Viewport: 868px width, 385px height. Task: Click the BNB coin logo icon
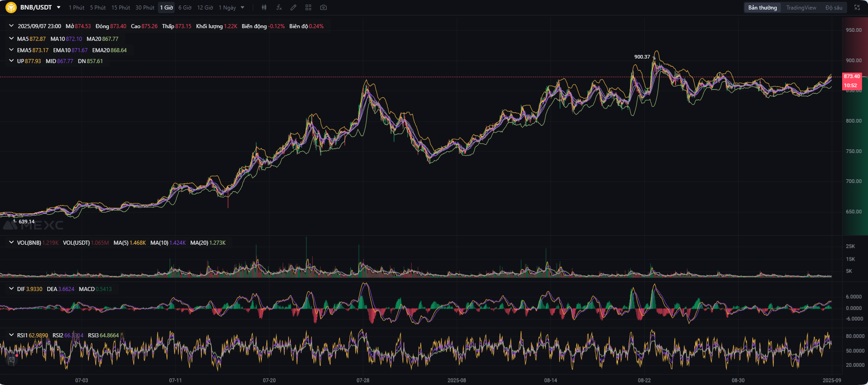11,8
